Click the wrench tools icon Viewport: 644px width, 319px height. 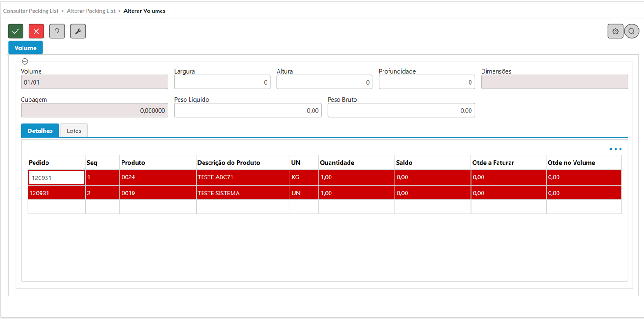coord(78,31)
